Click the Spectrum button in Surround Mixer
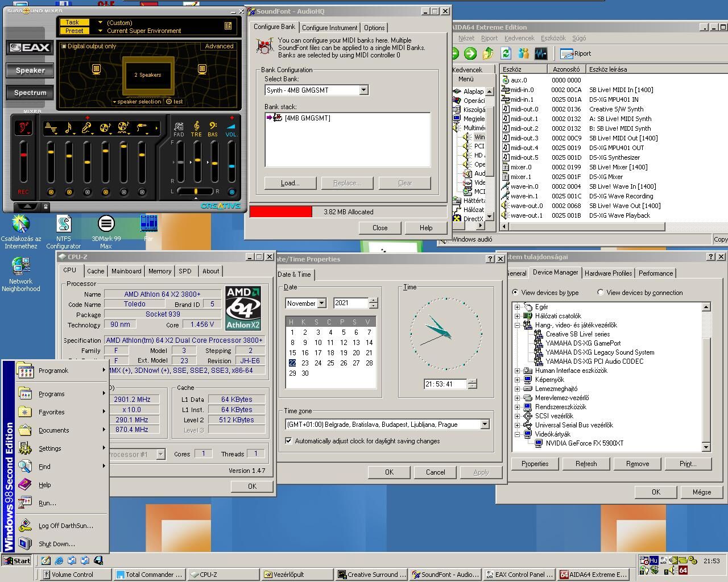Viewport: 728px width, 582px height. [30, 93]
